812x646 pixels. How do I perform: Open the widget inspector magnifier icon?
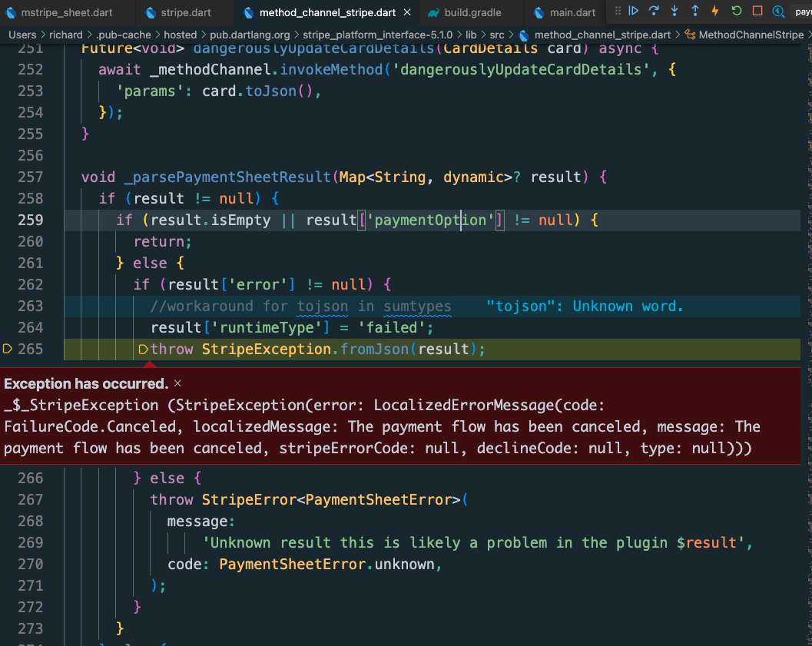pyautogui.click(x=778, y=12)
